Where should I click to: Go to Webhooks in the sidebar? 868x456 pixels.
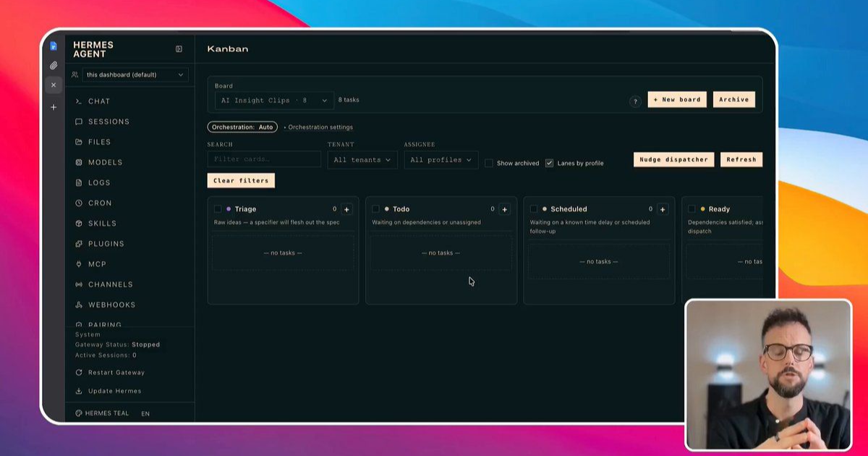pos(111,305)
